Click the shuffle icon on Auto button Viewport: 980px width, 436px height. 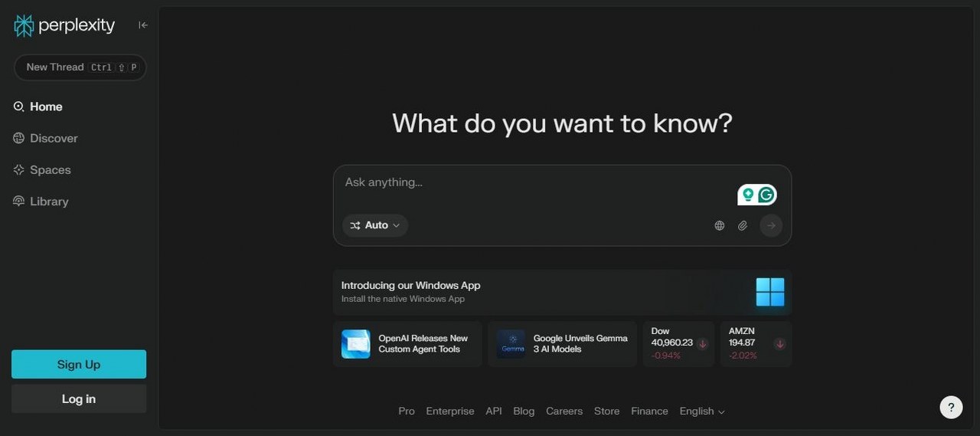click(355, 225)
